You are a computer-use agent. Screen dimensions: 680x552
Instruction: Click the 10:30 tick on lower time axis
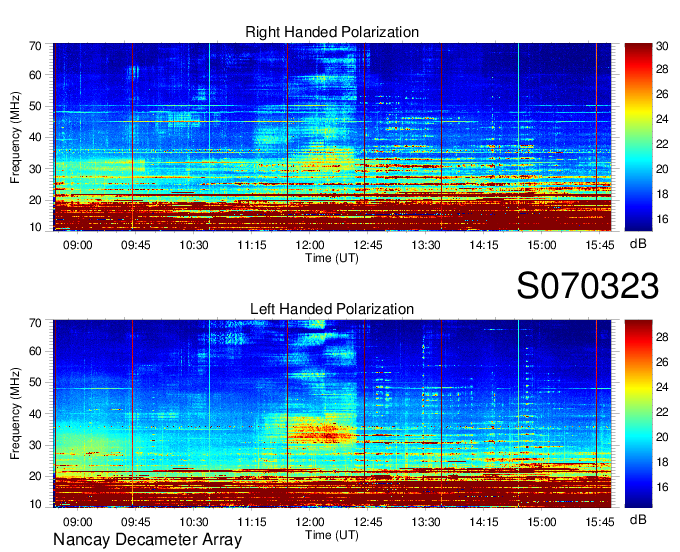[194, 522]
